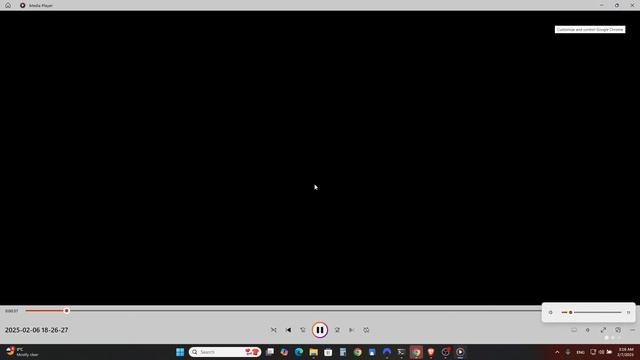Skip back ten seconds
This screenshot has height=360, width=640.
pos(303,330)
